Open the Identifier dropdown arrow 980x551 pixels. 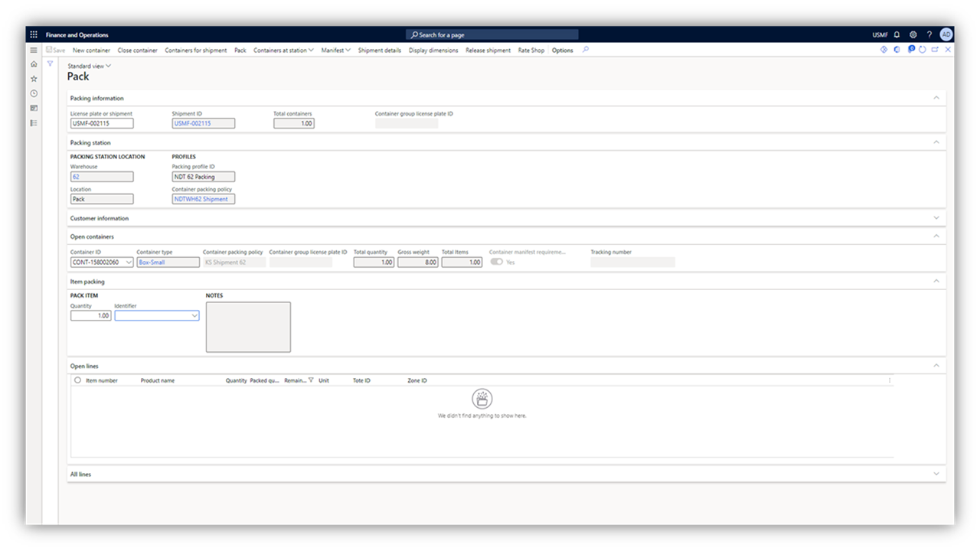194,315
